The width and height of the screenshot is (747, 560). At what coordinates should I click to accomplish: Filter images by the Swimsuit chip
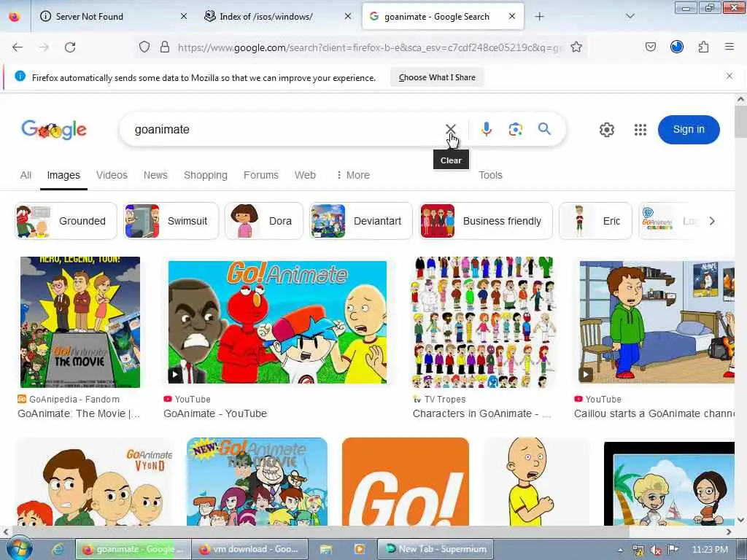(x=171, y=221)
